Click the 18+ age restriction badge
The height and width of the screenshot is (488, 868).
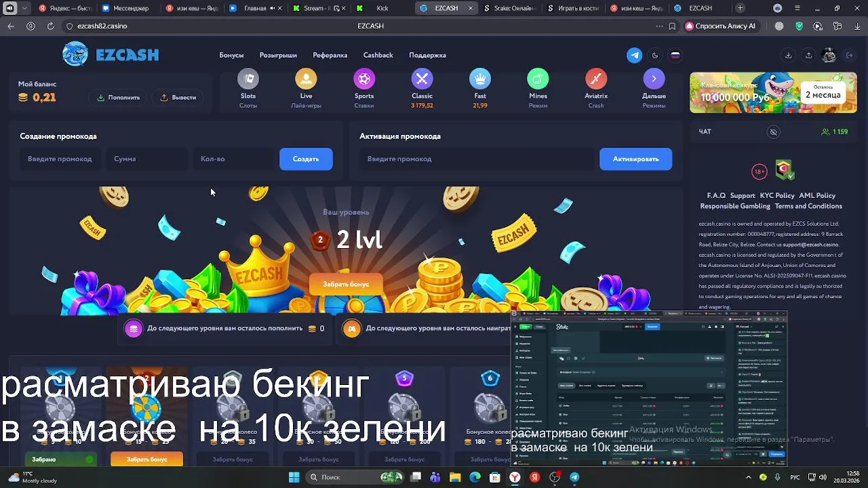[x=759, y=172]
